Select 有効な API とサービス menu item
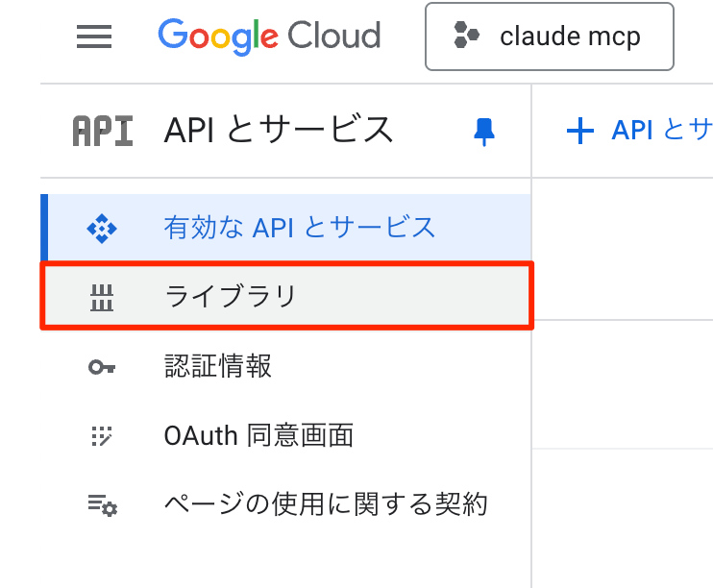Image resolution: width=713 pixels, height=588 pixels. click(300, 228)
